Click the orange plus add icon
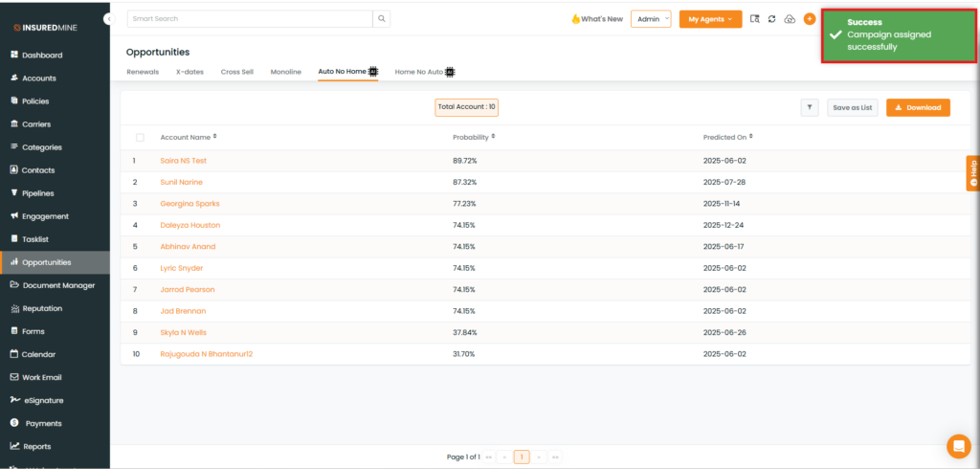This screenshot has width=980, height=469. tap(810, 19)
